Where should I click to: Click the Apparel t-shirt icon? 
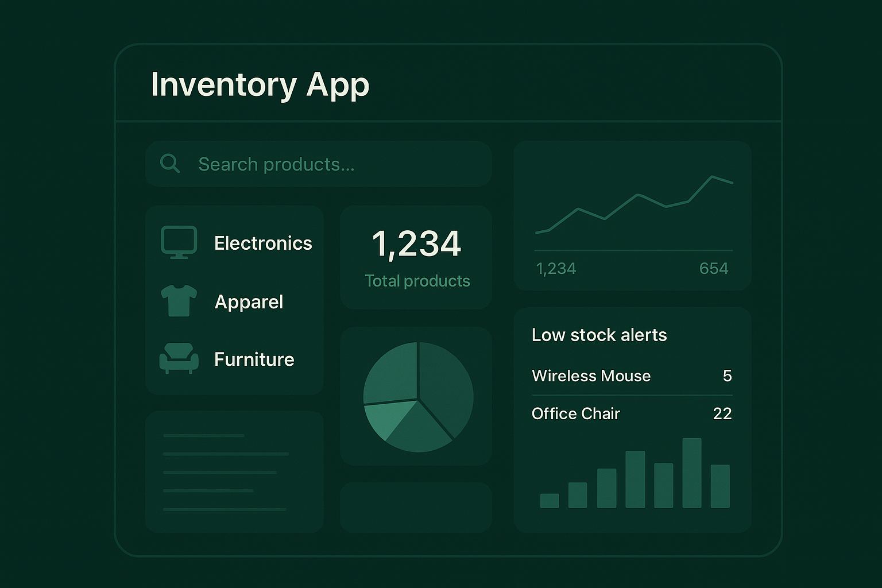179,301
